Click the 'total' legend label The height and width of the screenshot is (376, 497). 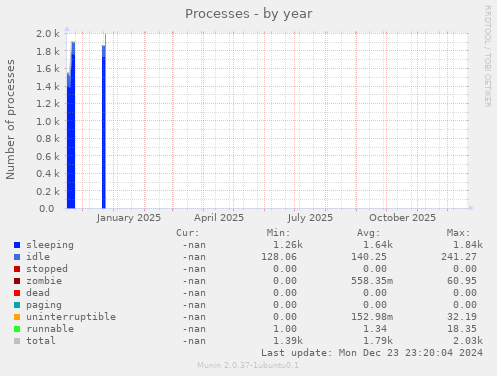(x=41, y=341)
